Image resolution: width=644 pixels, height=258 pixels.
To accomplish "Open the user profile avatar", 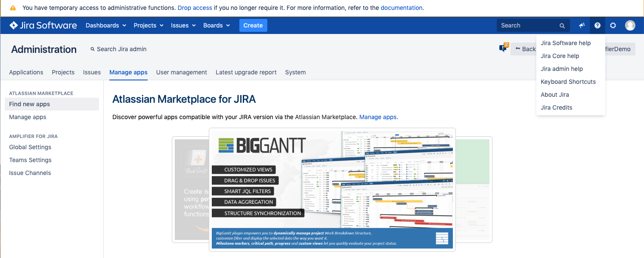I will click(630, 25).
